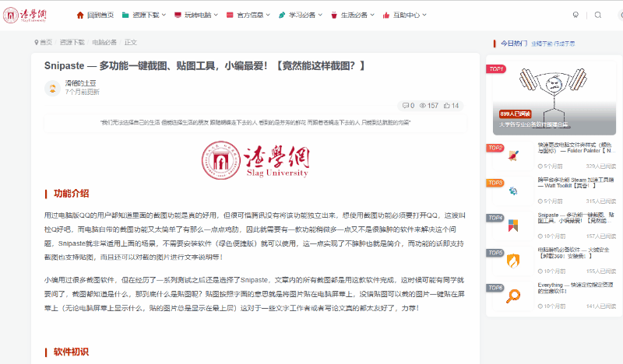Click the 899人已阅读 badge on TOP1
This screenshot has height=364, width=623.
516,114
